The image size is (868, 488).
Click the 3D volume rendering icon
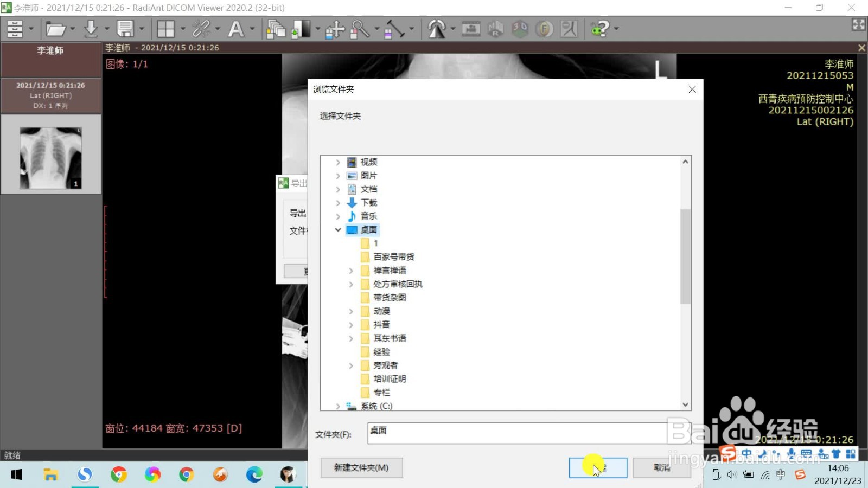click(520, 29)
